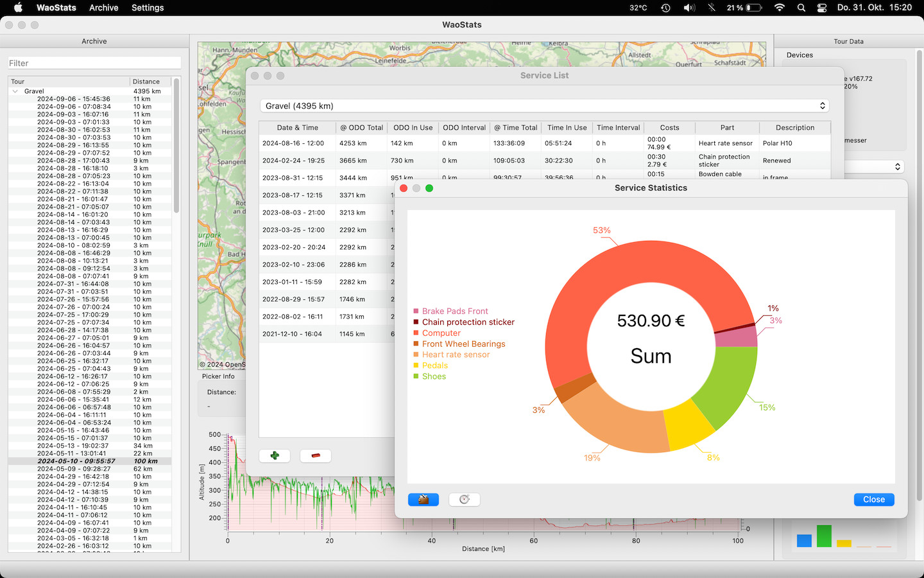Click the red minus remove service button
Viewport: 924px width, 578px height.
click(x=316, y=455)
